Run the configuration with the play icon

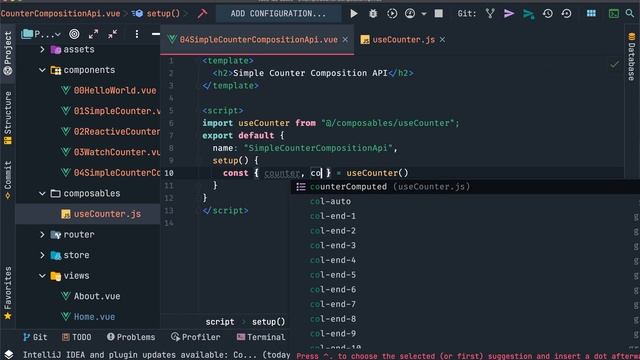click(x=353, y=13)
